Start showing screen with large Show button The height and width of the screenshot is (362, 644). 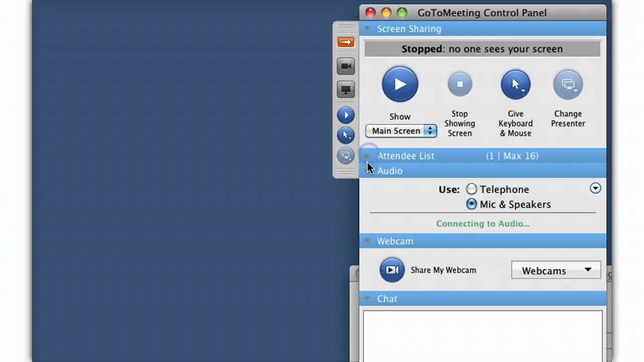pyautogui.click(x=400, y=84)
